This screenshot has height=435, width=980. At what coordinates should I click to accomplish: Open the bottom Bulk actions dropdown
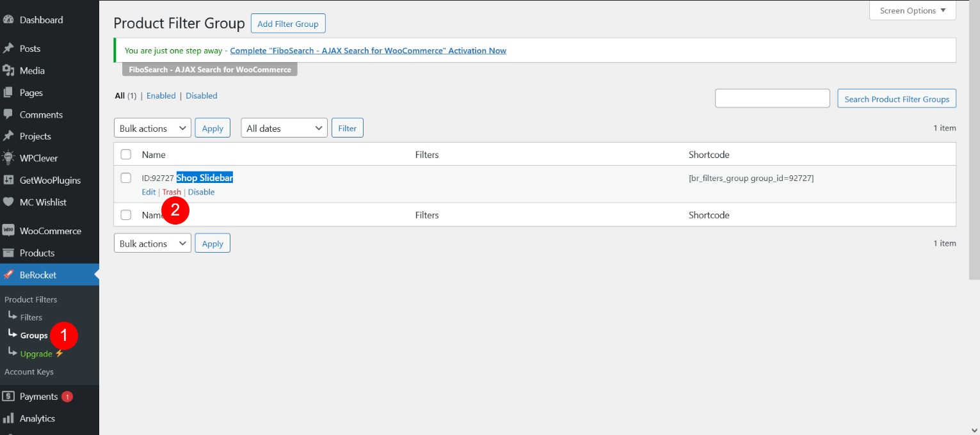pyautogui.click(x=152, y=243)
